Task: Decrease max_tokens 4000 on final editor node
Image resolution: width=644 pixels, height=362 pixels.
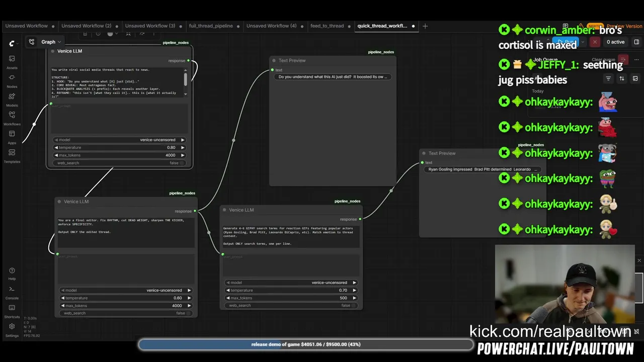Action: [63, 306]
